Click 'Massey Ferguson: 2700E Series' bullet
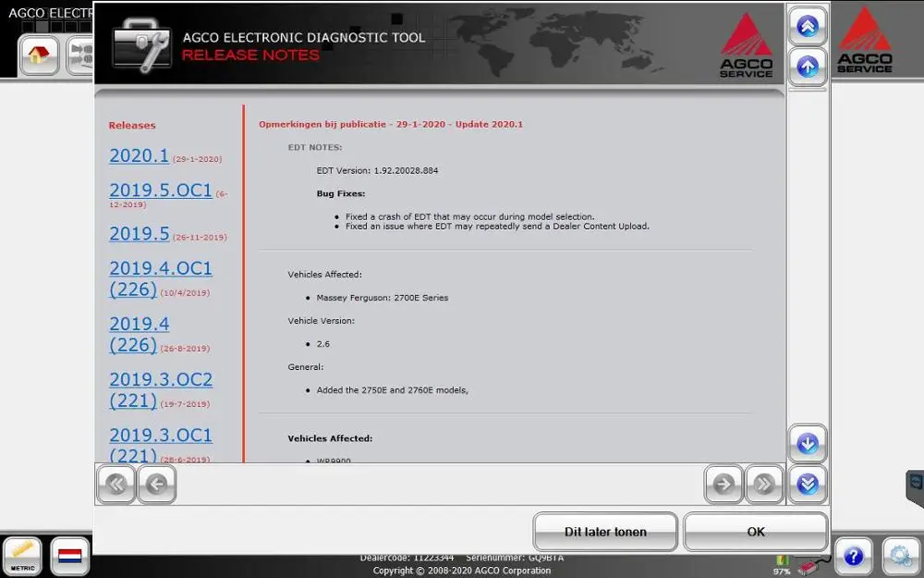 coord(382,298)
